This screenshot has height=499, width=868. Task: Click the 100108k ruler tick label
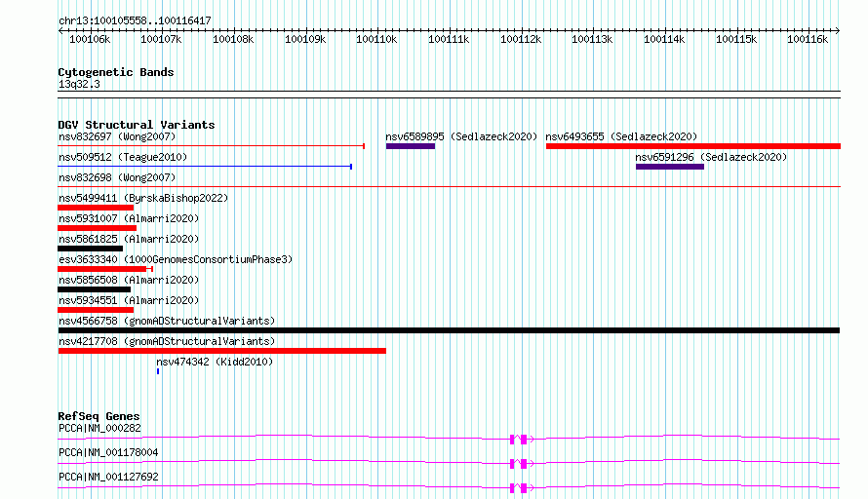[x=233, y=39]
